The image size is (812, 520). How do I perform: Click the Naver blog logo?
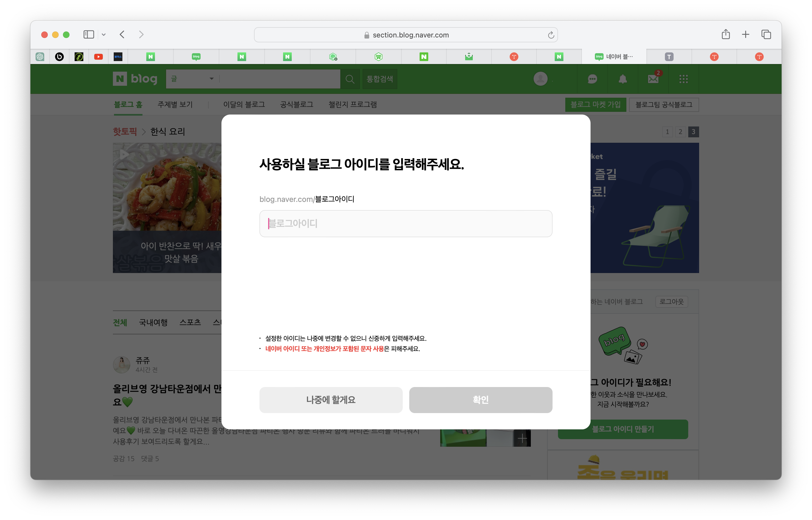coord(135,79)
